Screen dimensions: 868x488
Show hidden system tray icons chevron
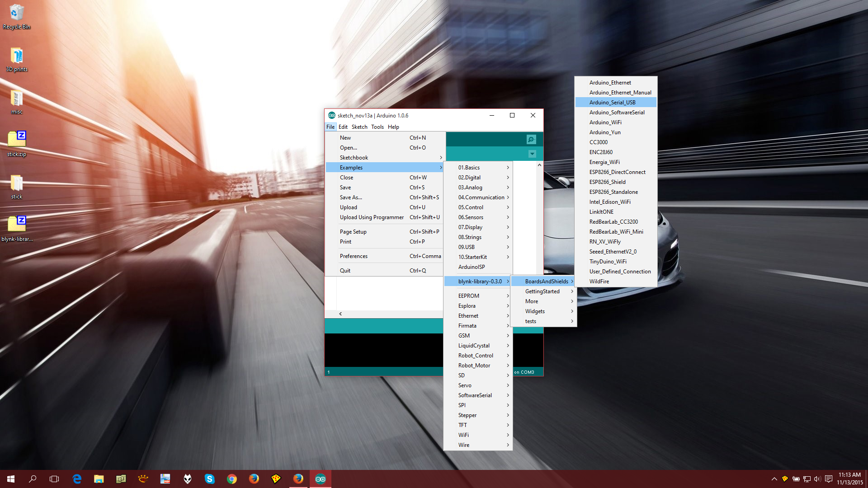click(x=774, y=479)
